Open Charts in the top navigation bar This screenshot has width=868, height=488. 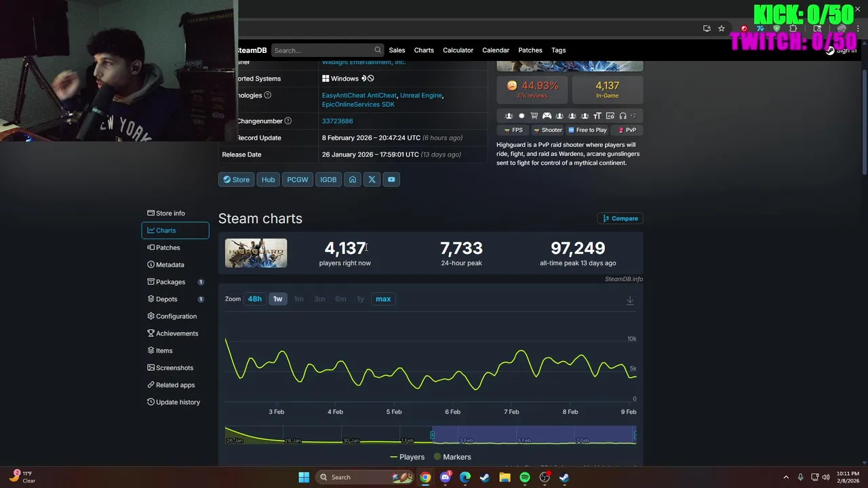[424, 50]
